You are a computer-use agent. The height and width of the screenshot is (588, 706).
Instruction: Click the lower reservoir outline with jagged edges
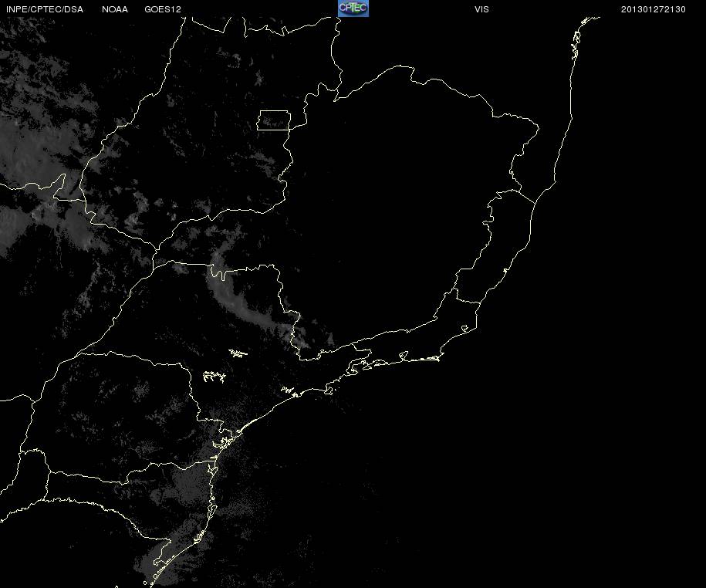[214, 377]
